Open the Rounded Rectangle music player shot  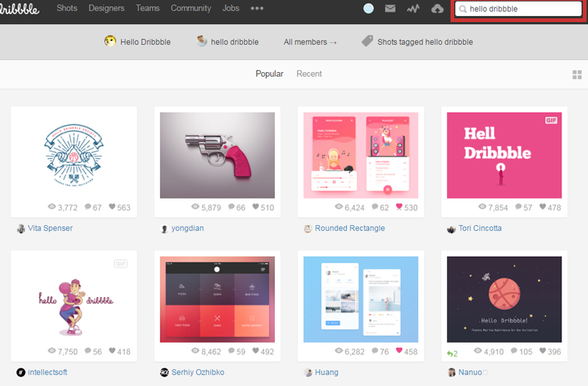(361, 155)
